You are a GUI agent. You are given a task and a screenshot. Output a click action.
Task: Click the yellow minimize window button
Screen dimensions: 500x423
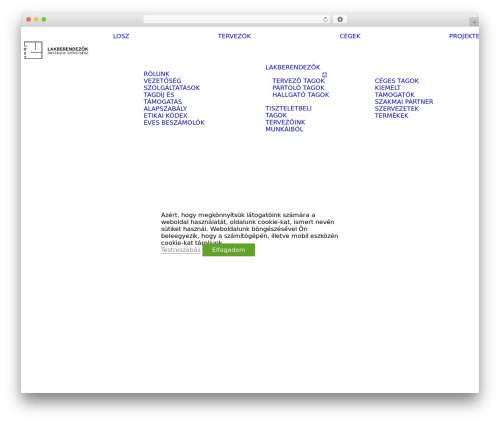coord(36,20)
